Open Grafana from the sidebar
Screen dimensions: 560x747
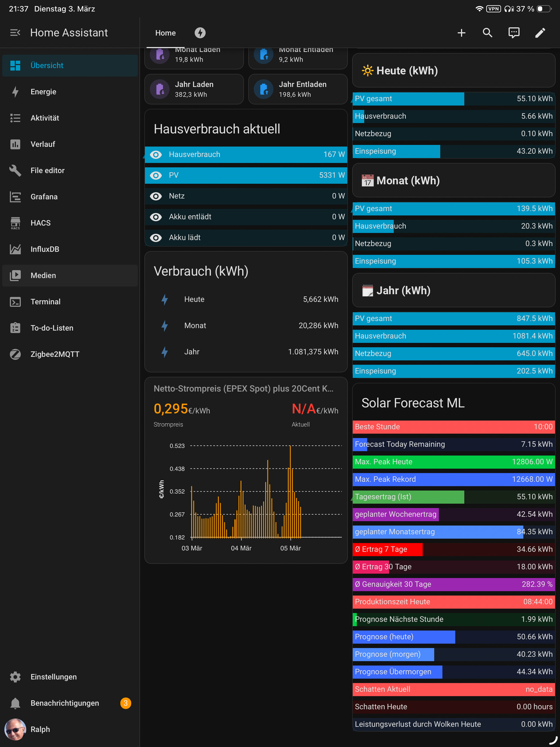44,197
